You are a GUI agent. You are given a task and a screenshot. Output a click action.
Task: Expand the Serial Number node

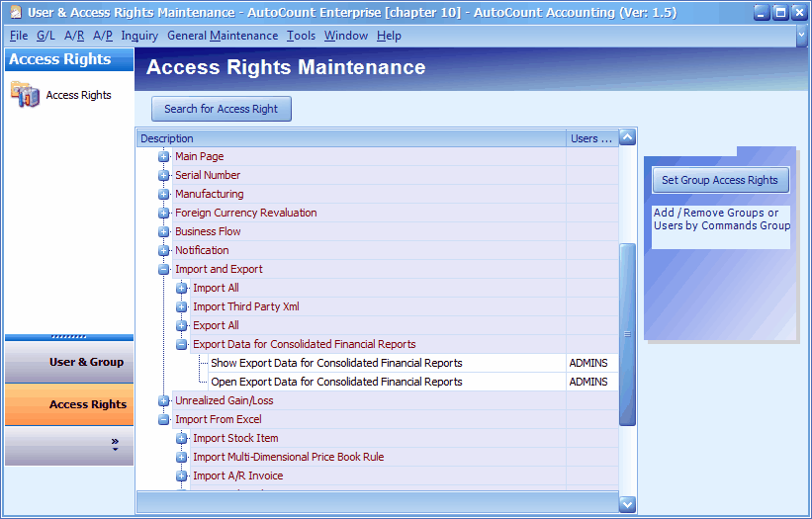pos(163,175)
